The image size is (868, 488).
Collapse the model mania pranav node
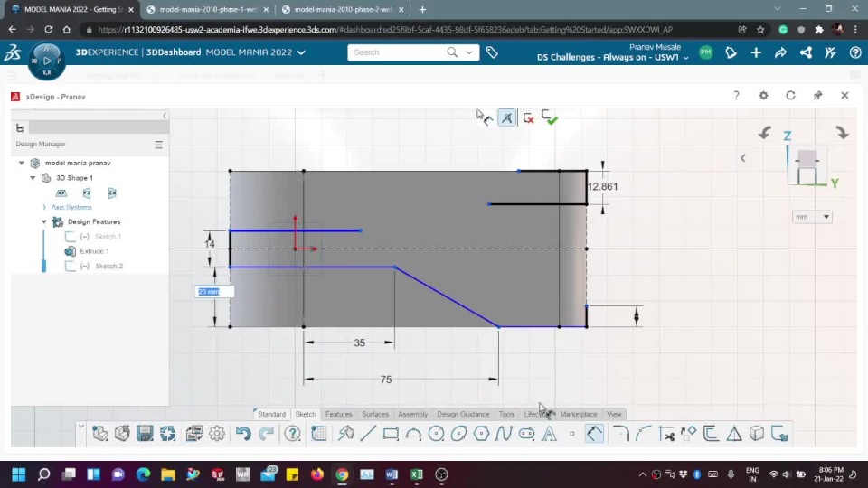click(x=22, y=164)
